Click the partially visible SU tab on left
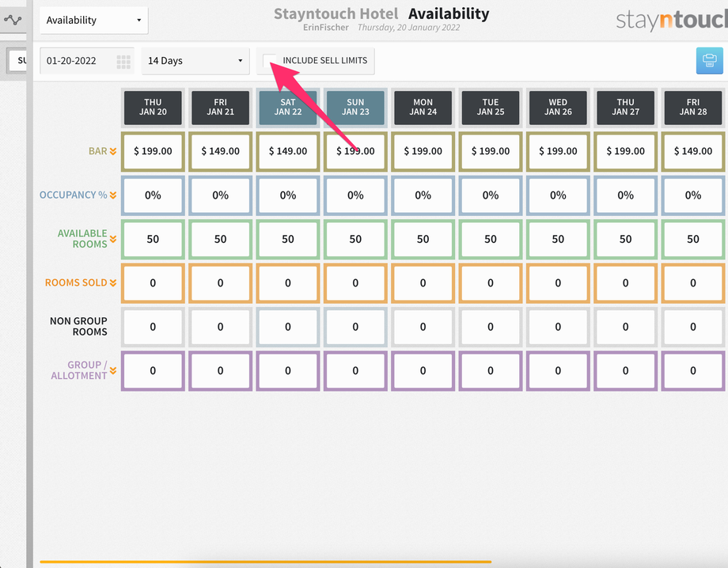 pyautogui.click(x=18, y=60)
